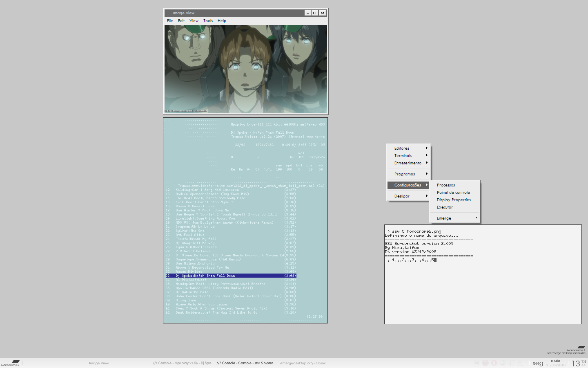Select track 13 Andrew Spencer:Zombie

coord(231,194)
